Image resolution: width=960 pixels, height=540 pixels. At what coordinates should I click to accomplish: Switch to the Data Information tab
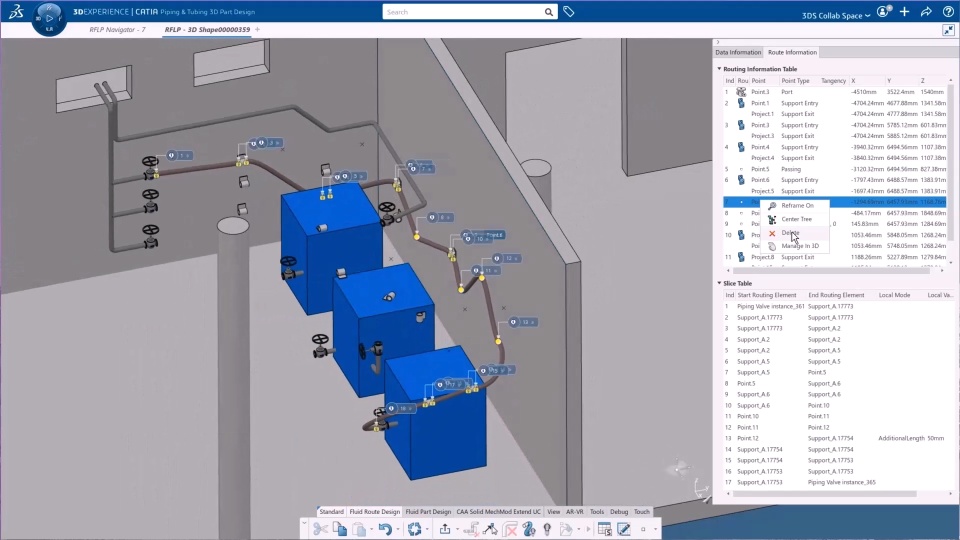point(738,53)
